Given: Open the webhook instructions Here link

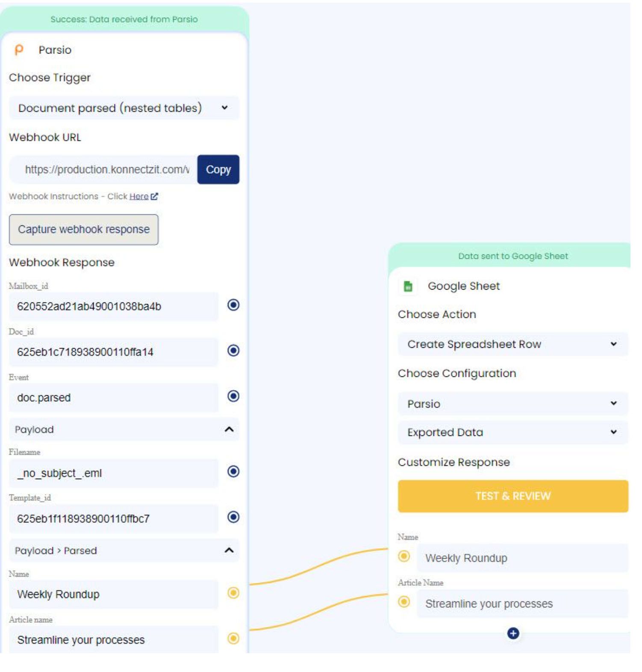Looking at the screenshot, I should click(x=139, y=196).
